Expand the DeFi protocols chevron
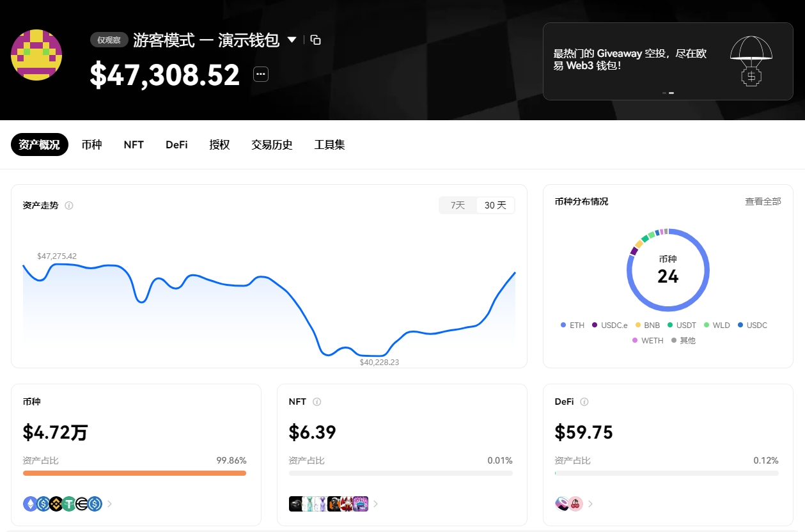Image resolution: width=805 pixels, height=532 pixels. pyautogui.click(x=590, y=504)
